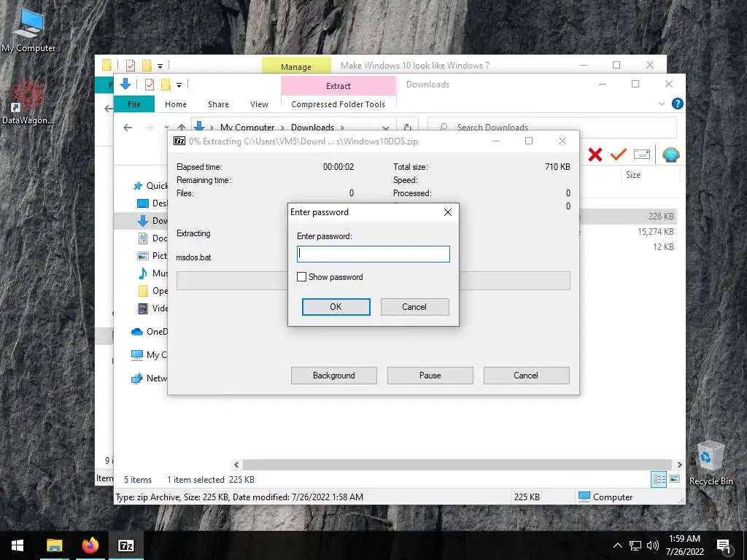Switch to details view in status bar
The image size is (747, 560).
click(x=659, y=480)
